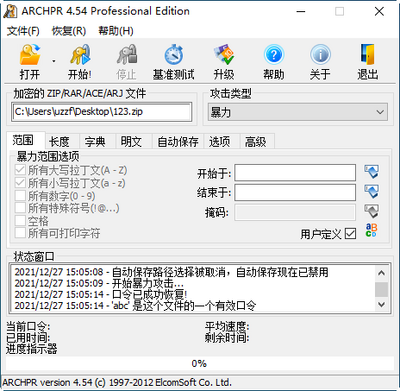This screenshot has width=400, height=391.
Task: Click the 剩余时间 label
Action: [227, 337]
